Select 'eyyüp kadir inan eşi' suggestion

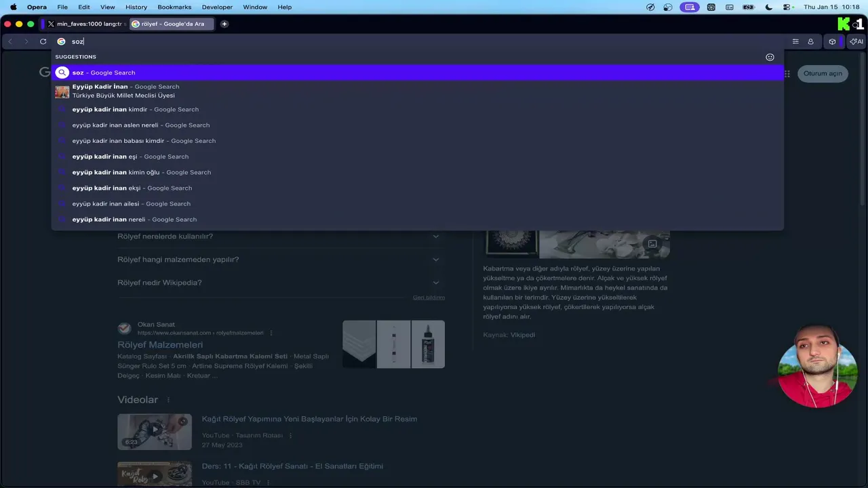pos(418,157)
